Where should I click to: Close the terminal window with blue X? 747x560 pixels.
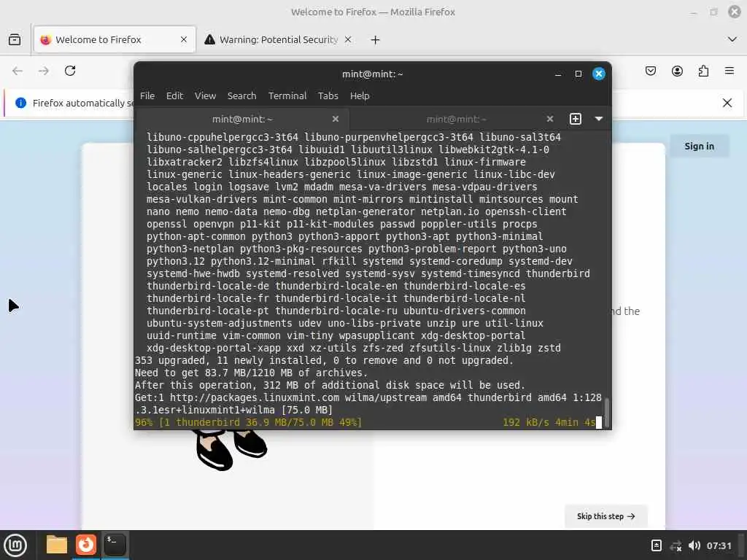pyautogui.click(x=599, y=74)
